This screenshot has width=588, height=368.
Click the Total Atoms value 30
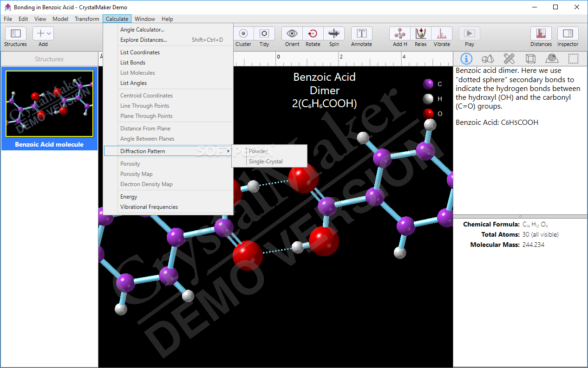click(x=541, y=235)
